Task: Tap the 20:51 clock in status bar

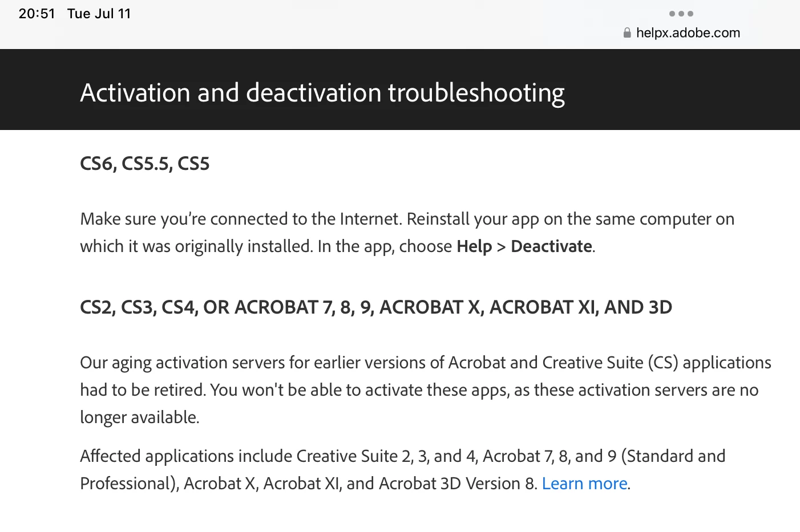Action: click(x=37, y=14)
